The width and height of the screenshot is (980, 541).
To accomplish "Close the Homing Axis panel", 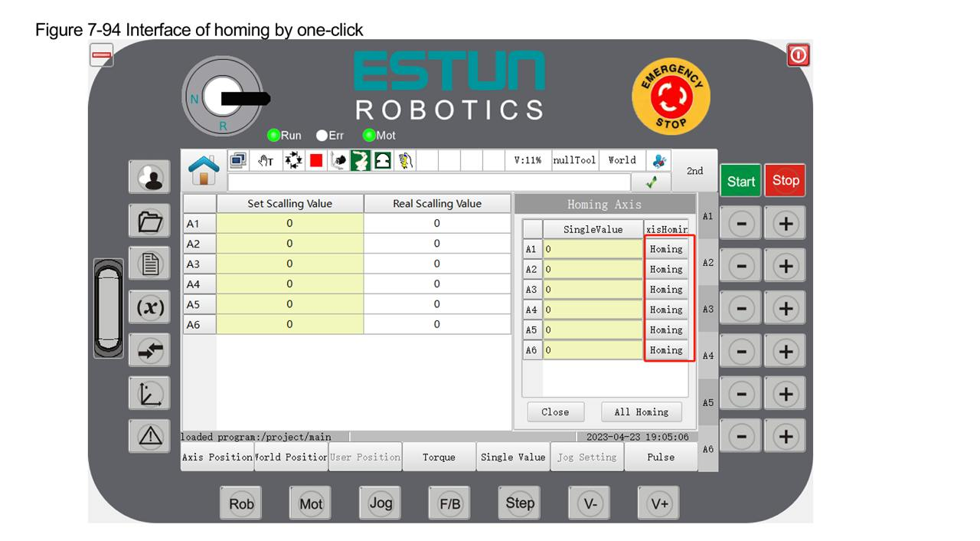I will [x=555, y=411].
